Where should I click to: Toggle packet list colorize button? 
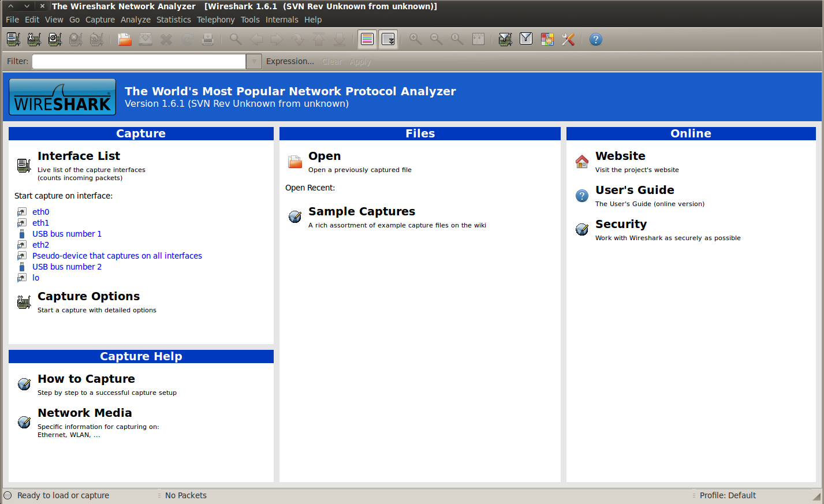pyautogui.click(x=367, y=39)
